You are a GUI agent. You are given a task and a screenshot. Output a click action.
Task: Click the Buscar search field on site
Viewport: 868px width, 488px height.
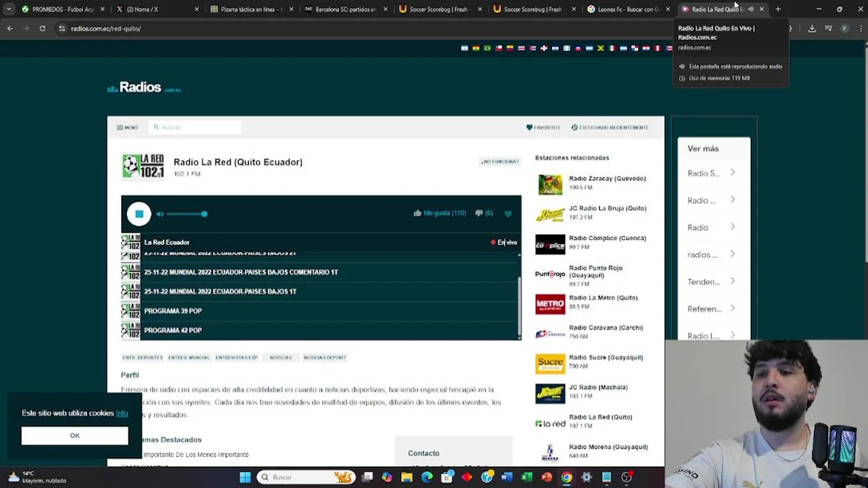[196, 127]
